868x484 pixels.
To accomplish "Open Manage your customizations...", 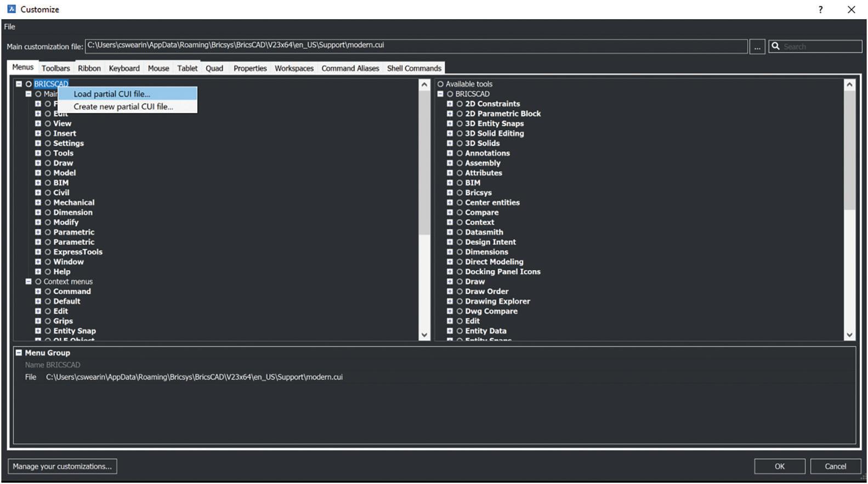I will pos(62,466).
